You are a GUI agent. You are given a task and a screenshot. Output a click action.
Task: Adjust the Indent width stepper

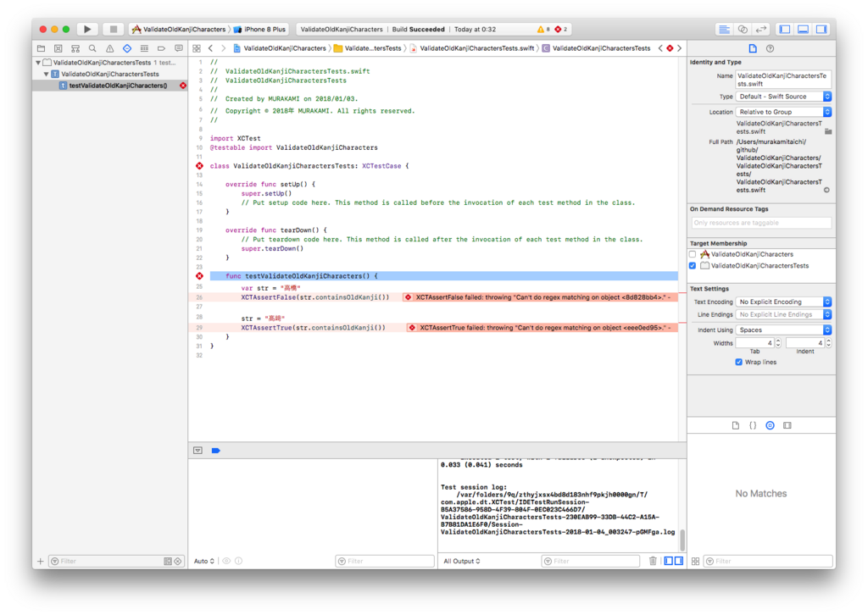[x=829, y=343]
